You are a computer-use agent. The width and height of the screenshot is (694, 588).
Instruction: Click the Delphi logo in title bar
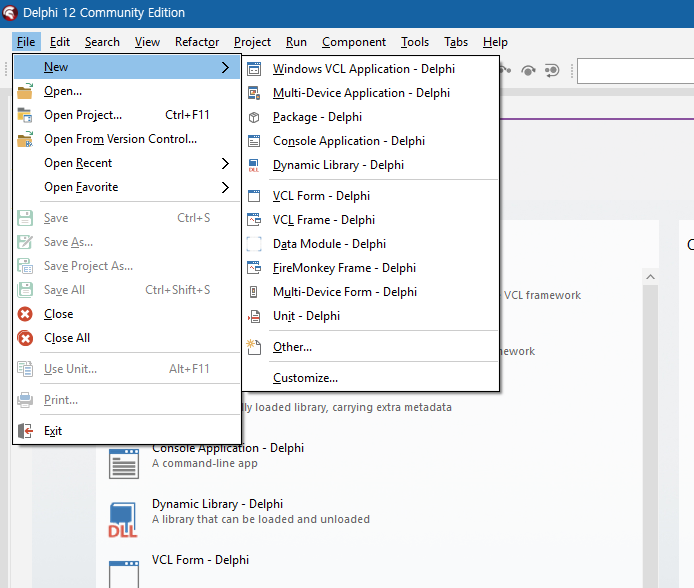[x=10, y=13]
